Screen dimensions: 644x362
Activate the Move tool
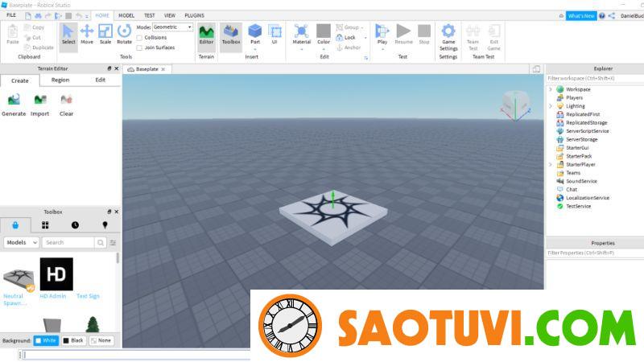(x=87, y=35)
